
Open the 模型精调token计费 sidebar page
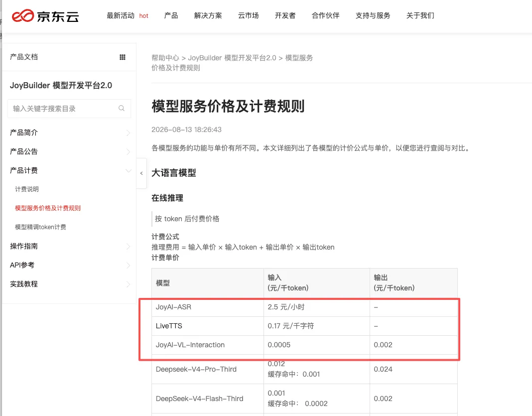point(40,227)
